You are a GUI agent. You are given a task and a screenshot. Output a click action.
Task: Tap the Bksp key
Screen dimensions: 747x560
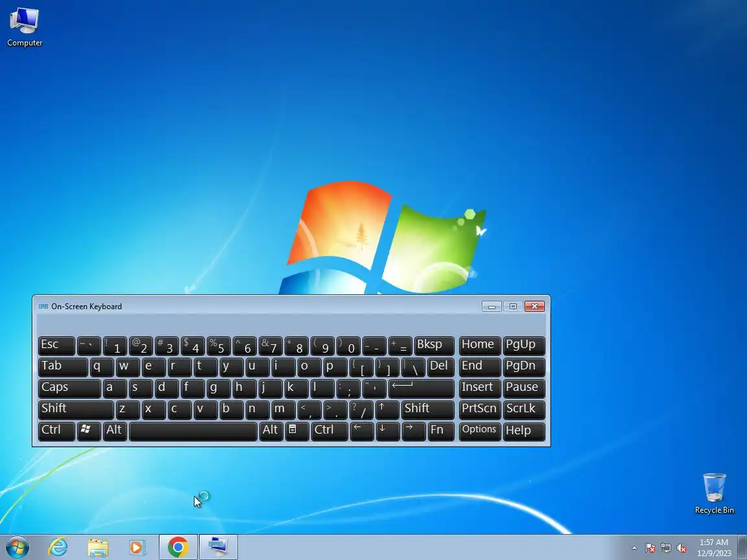click(434, 345)
